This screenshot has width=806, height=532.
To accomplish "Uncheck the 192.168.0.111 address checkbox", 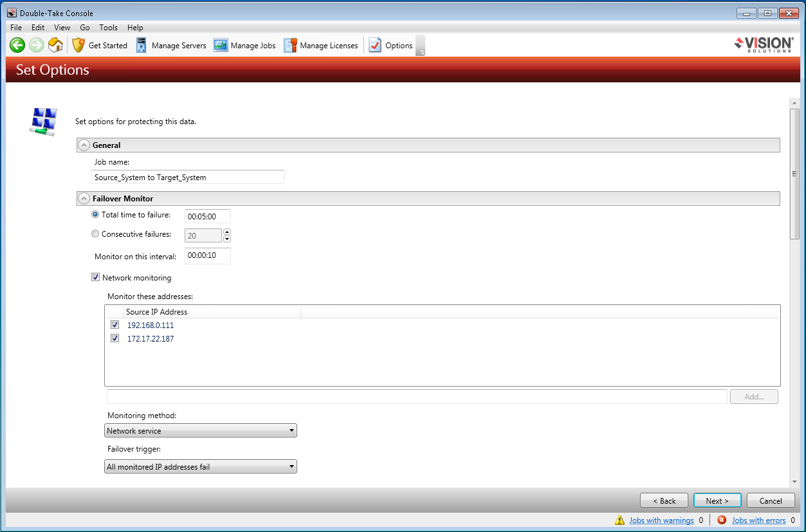I will coord(115,325).
